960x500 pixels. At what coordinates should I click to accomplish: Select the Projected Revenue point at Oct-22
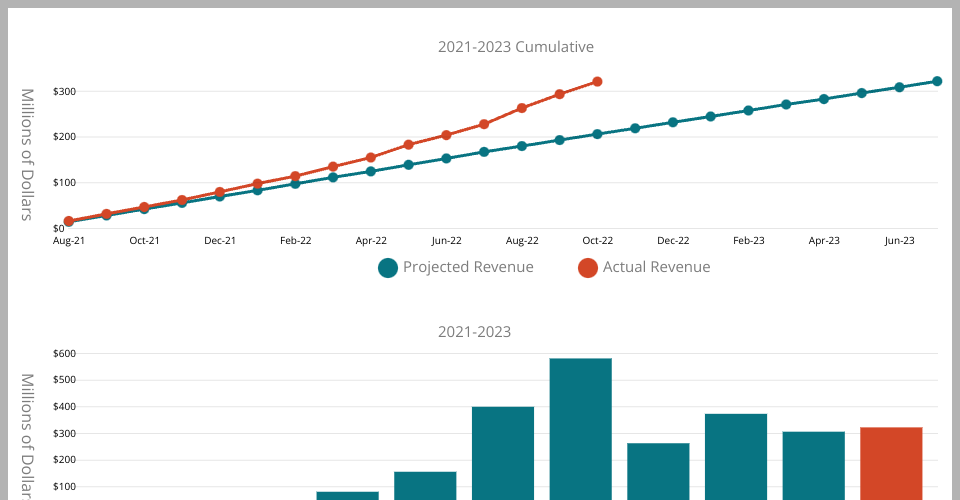[597, 134]
